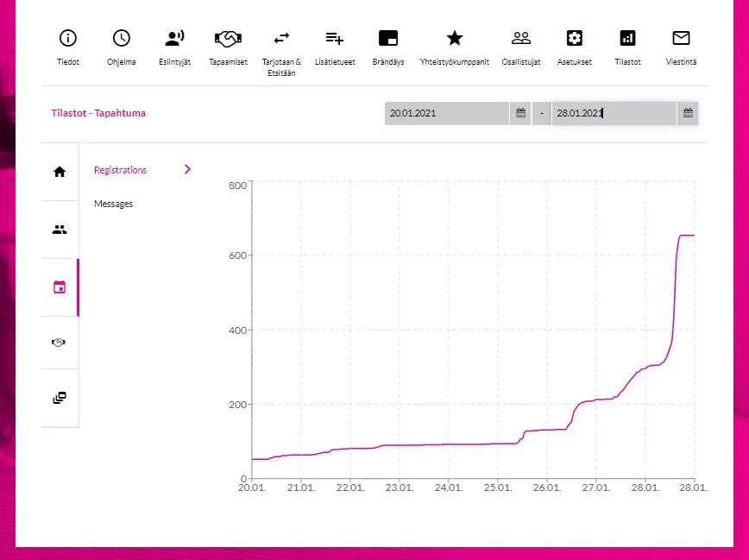
Task: Open the Osallistujat people icon
Action: (520, 38)
